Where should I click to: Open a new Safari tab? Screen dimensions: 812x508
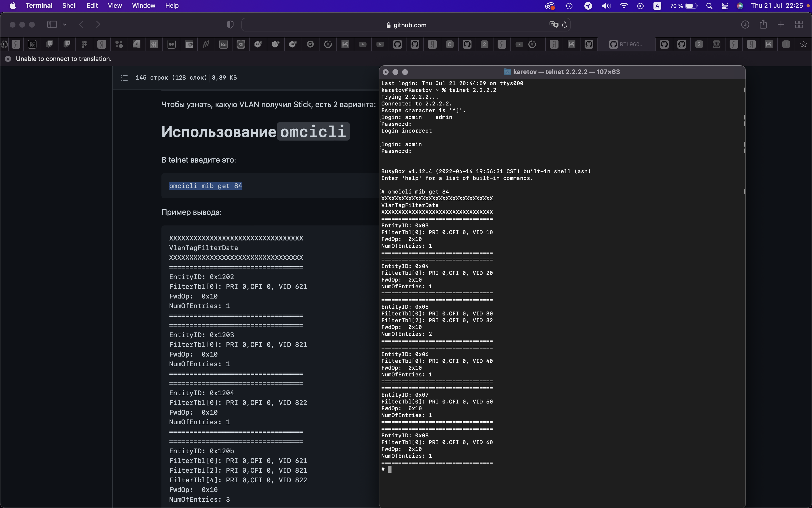[781, 24]
